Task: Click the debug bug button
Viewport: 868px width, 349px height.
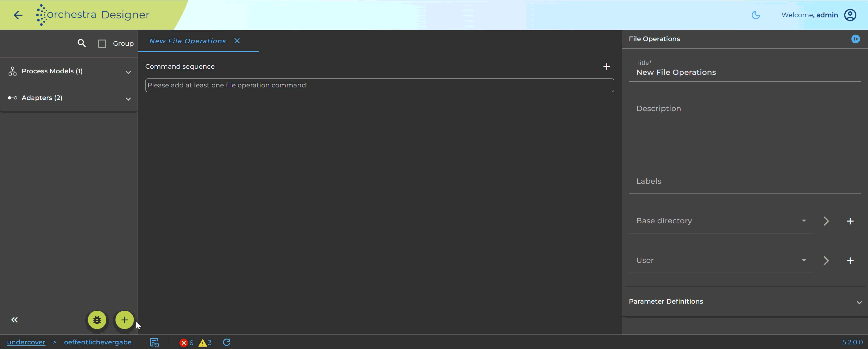Action: [x=97, y=320]
